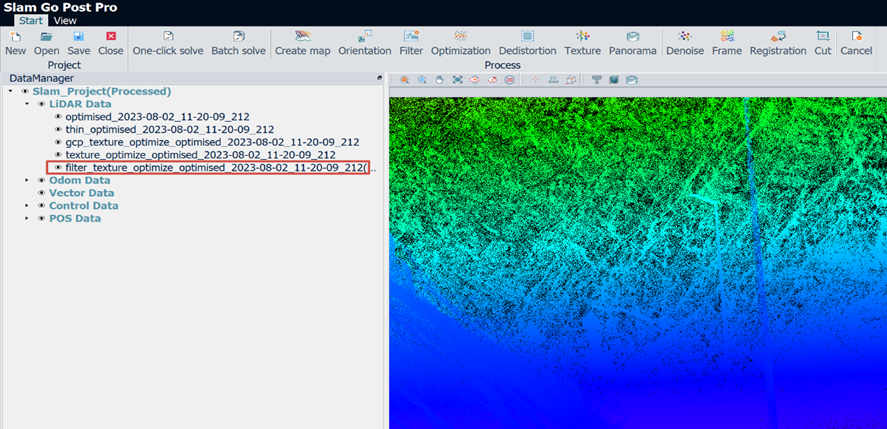Image resolution: width=887 pixels, height=429 pixels.
Task: Apply the Filter process
Action: (x=411, y=44)
